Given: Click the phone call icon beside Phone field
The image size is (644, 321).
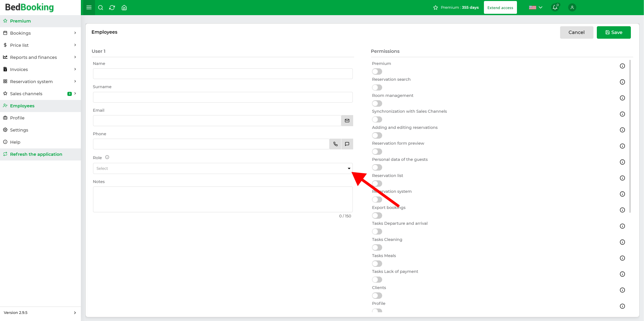Looking at the screenshot, I should 335,144.
